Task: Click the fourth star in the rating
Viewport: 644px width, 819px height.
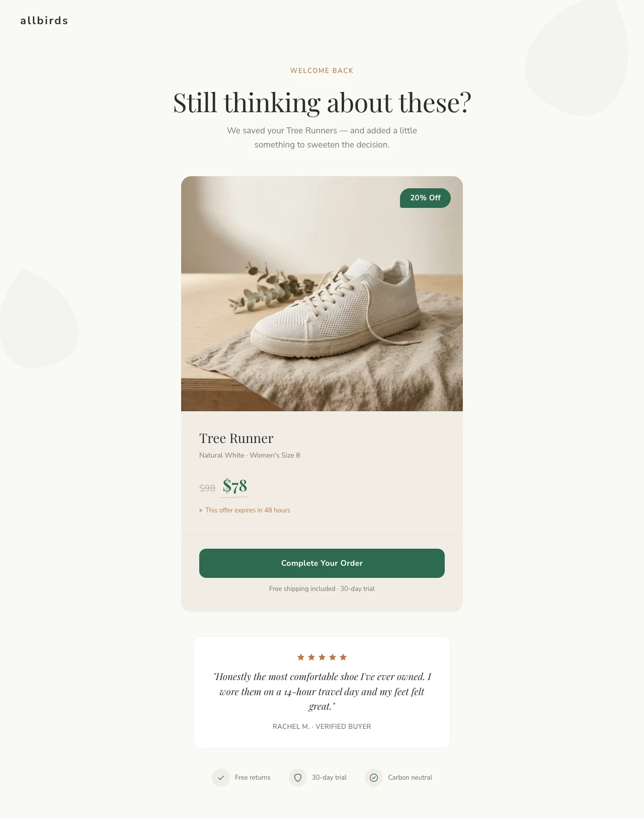Action: pyautogui.click(x=333, y=657)
